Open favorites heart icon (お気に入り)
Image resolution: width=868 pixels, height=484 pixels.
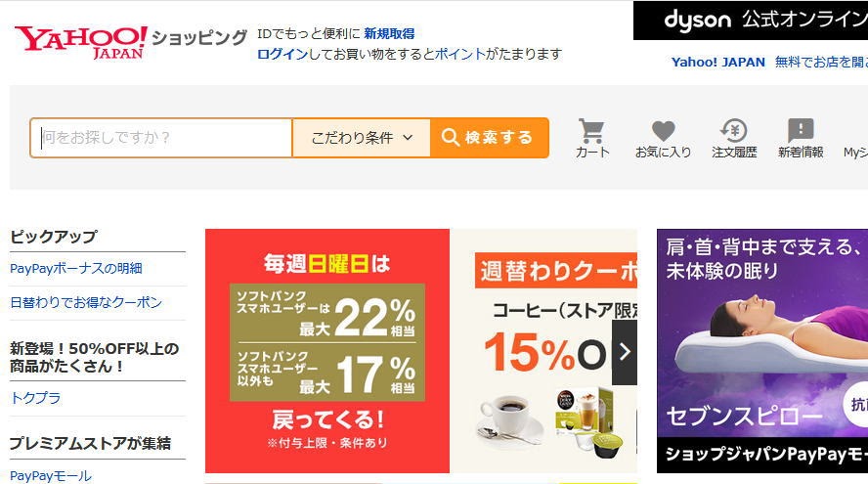pyautogui.click(x=663, y=139)
